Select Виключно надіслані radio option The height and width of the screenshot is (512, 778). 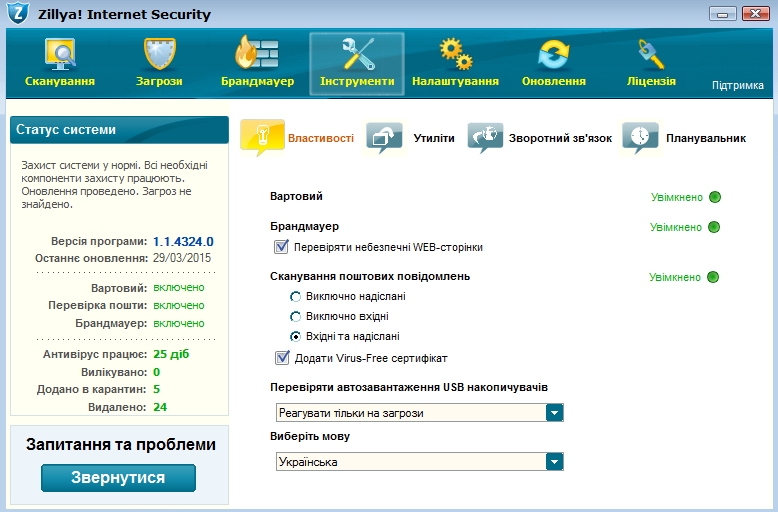[x=295, y=297]
